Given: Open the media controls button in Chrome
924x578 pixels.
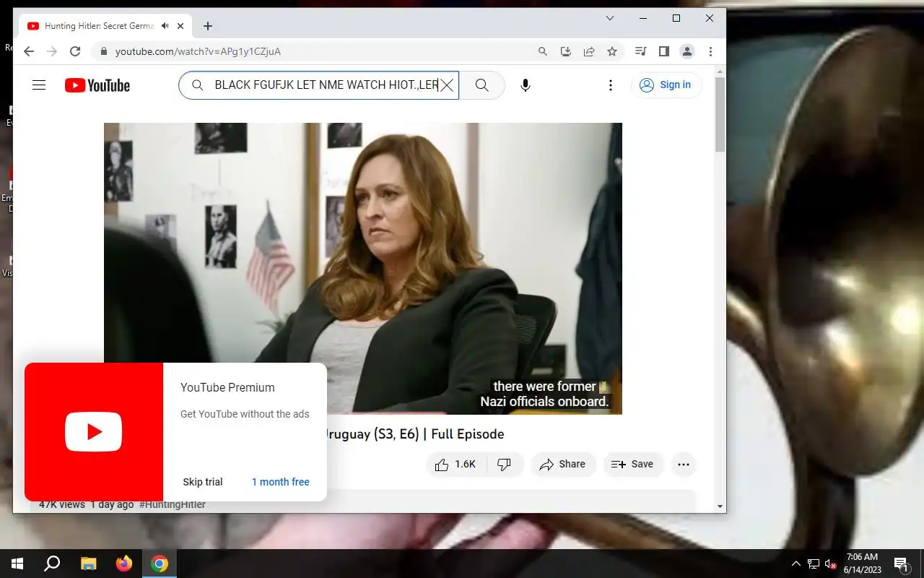Looking at the screenshot, I should click(640, 51).
